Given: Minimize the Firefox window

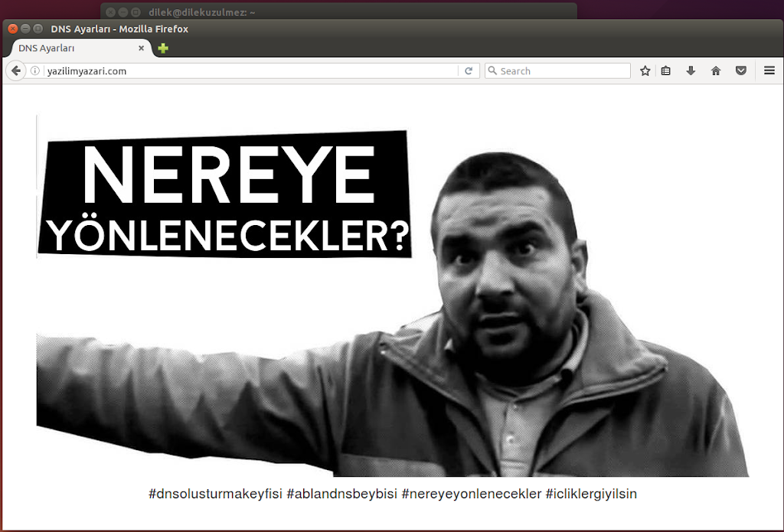Looking at the screenshot, I should click(25, 28).
